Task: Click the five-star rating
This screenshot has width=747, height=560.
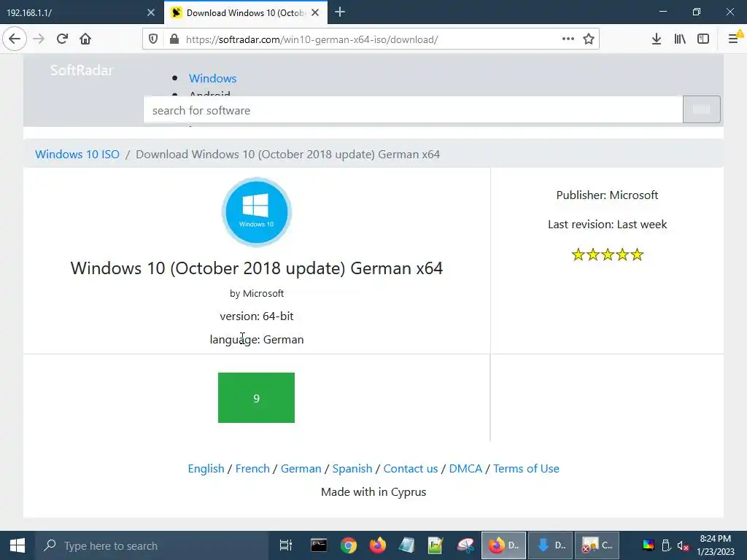Action: pos(608,254)
